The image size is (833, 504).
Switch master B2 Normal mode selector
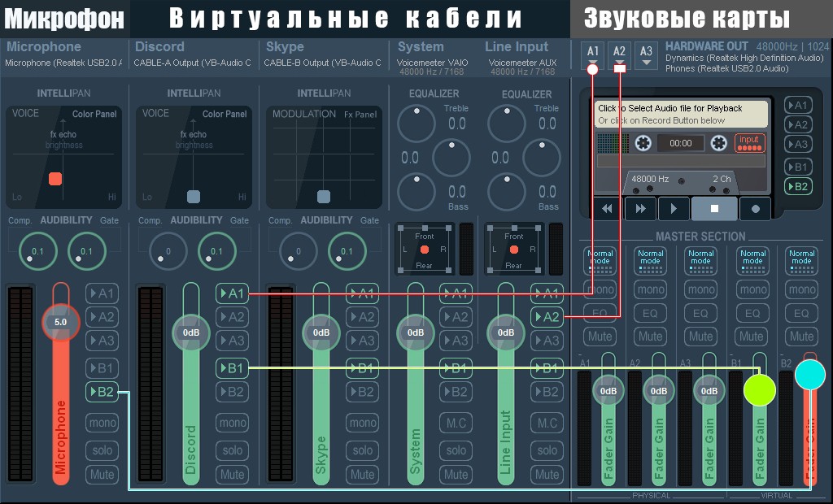coord(801,261)
